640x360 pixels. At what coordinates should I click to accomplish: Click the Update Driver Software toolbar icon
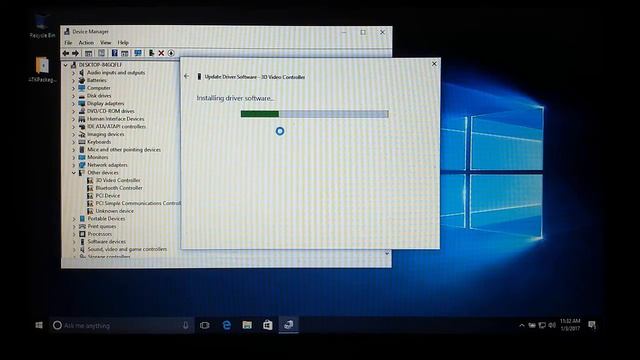[151, 53]
